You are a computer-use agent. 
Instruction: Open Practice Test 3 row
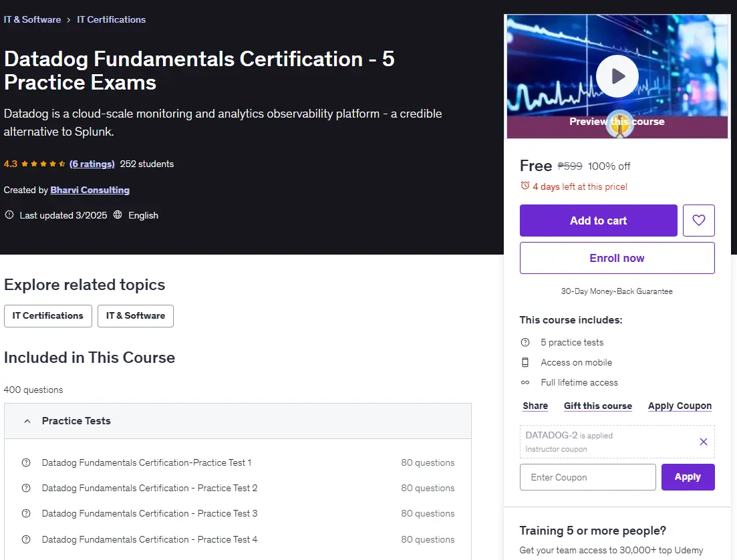click(x=238, y=513)
